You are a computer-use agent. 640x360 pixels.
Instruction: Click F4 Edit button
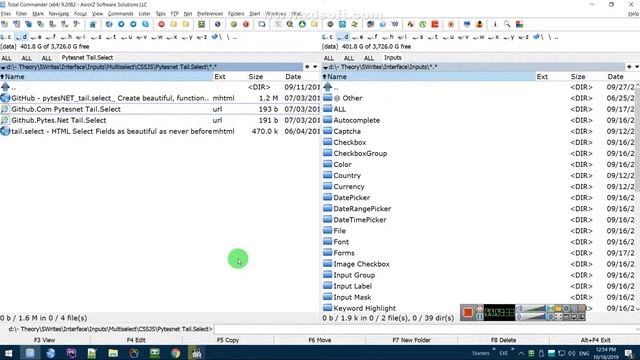pos(136,340)
